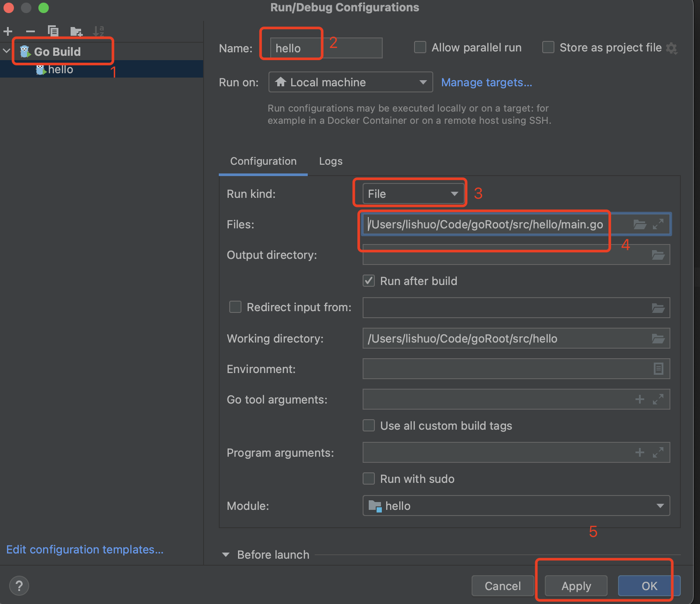Viewport: 700px width, 604px height.
Task: Browse for an Output directory folder
Action: (x=658, y=255)
